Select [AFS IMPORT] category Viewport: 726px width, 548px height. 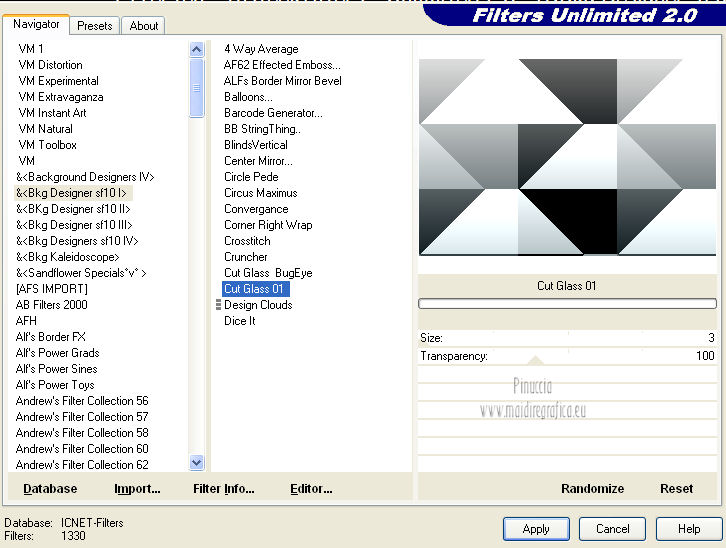coord(51,289)
